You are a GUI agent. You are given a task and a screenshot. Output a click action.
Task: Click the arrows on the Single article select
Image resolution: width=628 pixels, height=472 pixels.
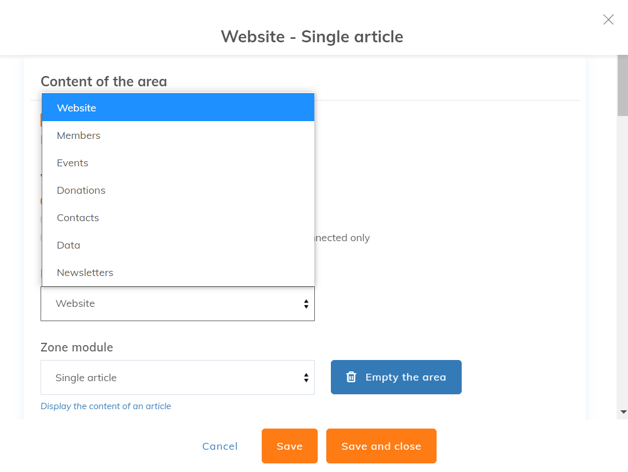tap(306, 378)
